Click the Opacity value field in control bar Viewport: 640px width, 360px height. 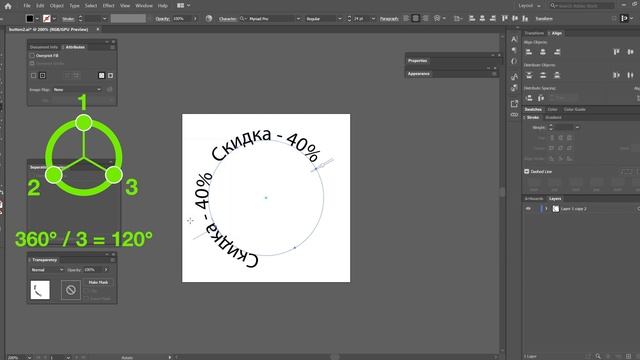coord(181,19)
